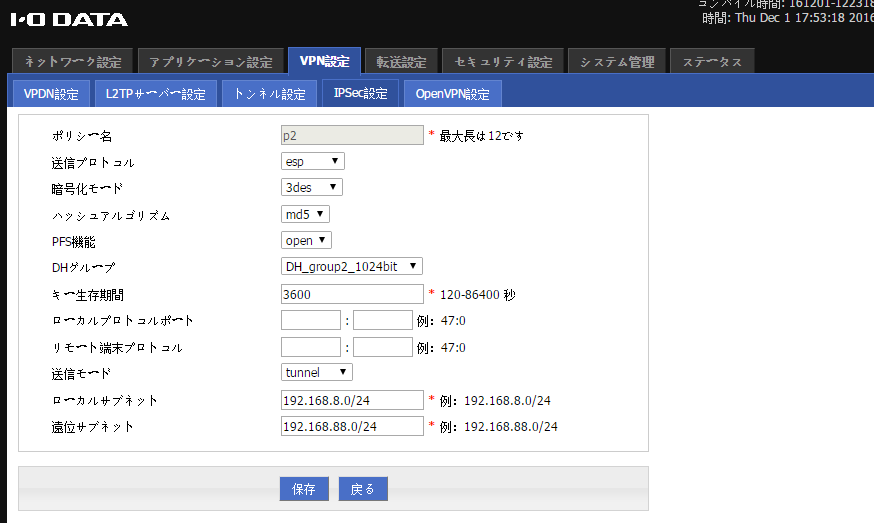
Task: Open the ネットワーク設定 tab
Action: [x=71, y=62]
